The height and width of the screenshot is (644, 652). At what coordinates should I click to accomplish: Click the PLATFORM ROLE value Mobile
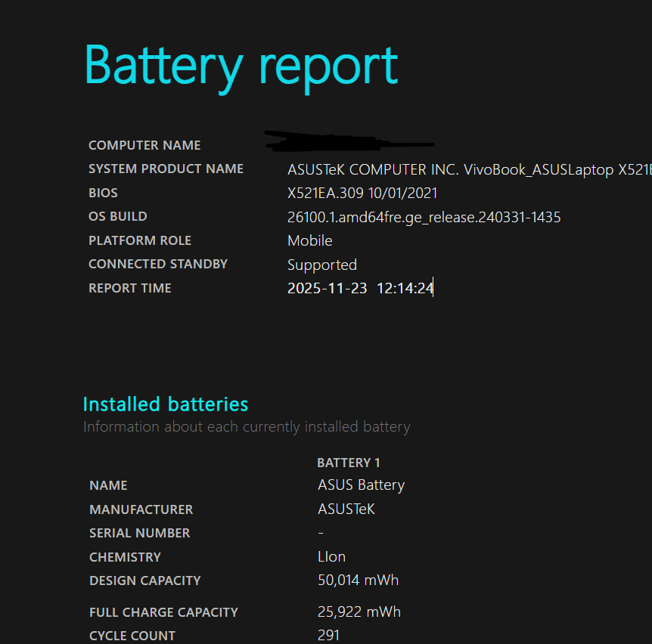[309, 240]
